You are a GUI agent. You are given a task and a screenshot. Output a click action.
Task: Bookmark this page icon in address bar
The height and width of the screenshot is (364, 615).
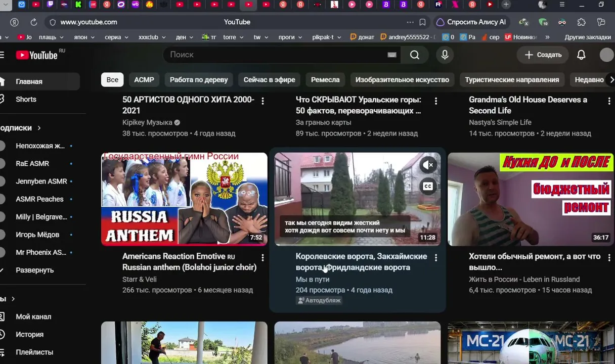click(422, 22)
